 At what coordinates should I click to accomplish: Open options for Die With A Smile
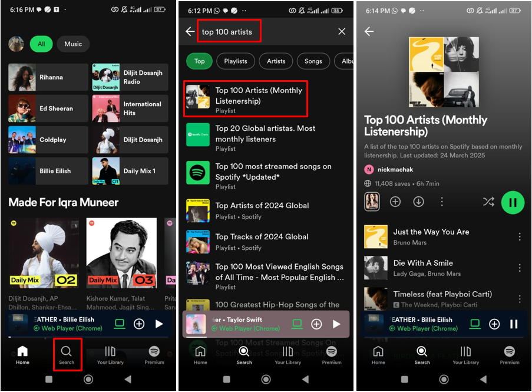point(520,267)
